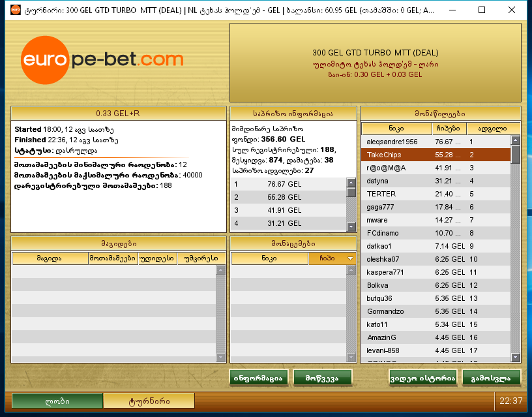Image resolution: width=532 pixels, height=417 pixels.
Task: Select player TERTER row
Action: click(436, 194)
